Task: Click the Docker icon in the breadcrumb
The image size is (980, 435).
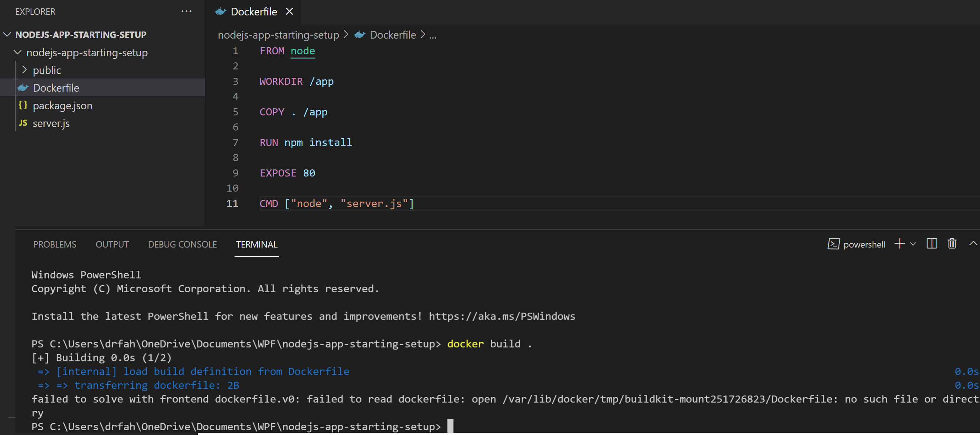Action: pyautogui.click(x=360, y=35)
